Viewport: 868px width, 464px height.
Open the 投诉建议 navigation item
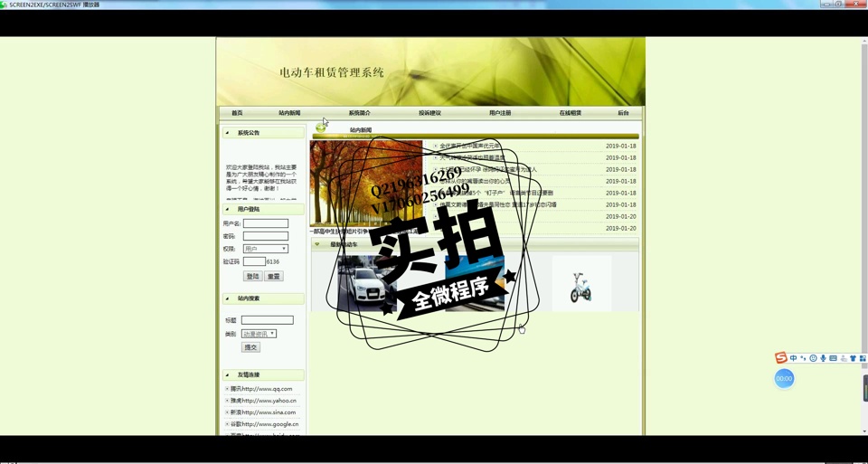pos(430,113)
